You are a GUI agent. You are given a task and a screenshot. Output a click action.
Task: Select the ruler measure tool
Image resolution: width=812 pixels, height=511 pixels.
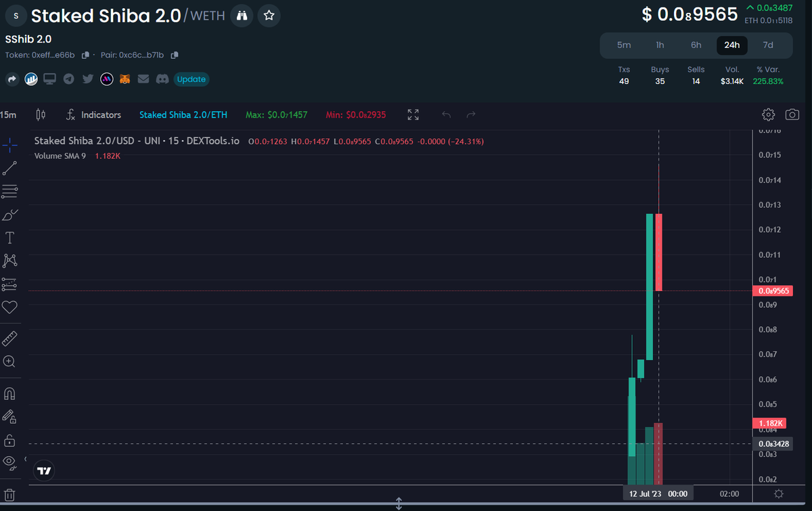pos(9,338)
